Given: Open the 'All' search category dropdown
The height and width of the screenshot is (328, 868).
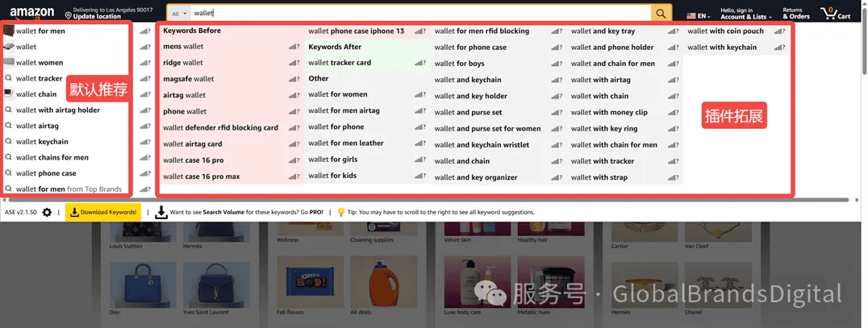Looking at the screenshot, I should [x=179, y=14].
